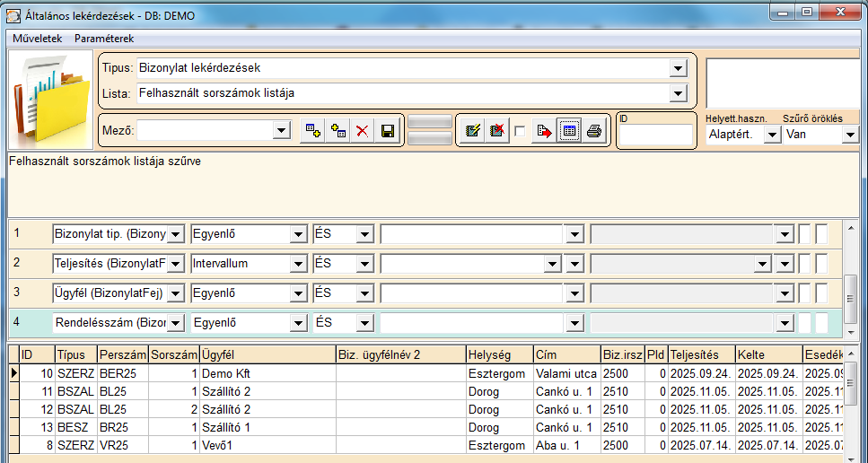Click the Helység column header
The width and height of the screenshot is (868, 463).
[x=500, y=354]
